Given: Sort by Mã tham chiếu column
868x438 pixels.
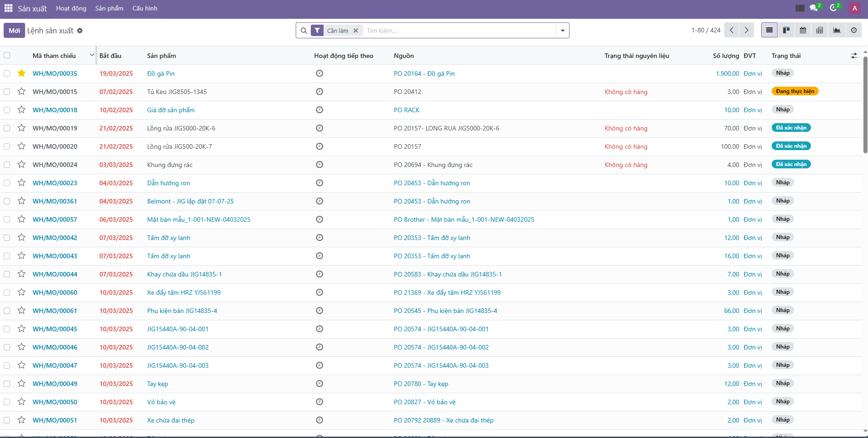Looking at the screenshot, I should pos(54,56).
